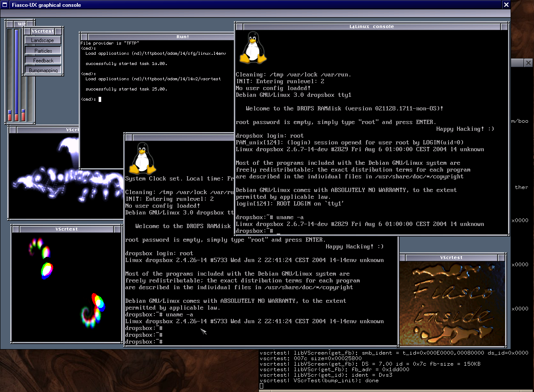Click 'dropsbox login: root' in L4Linux console
Screen dimensions: 534x392
pos(270,135)
